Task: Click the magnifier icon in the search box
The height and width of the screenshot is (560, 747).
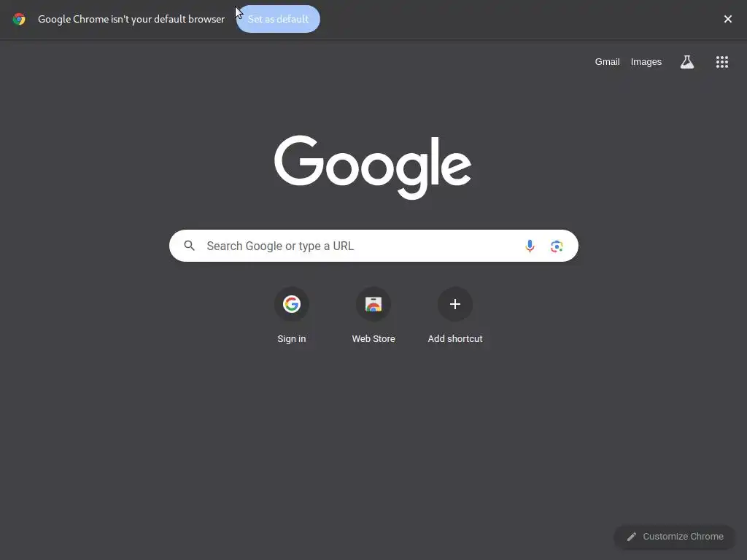Action: pyautogui.click(x=189, y=246)
